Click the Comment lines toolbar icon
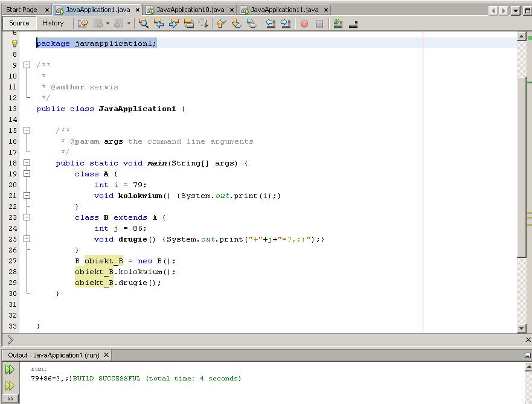The image size is (532, 404). pos(336,23)
